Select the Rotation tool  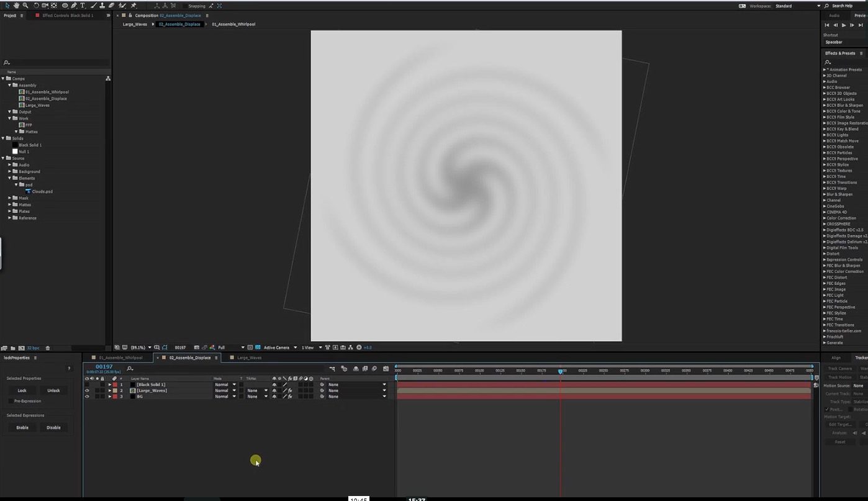[x=36, y=6]
